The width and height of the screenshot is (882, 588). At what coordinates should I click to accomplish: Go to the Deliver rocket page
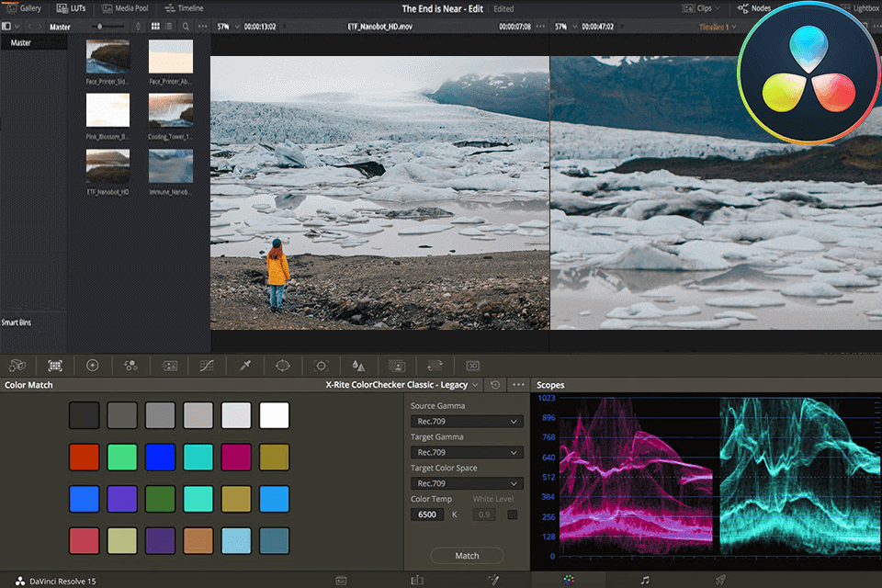[720, 580]
